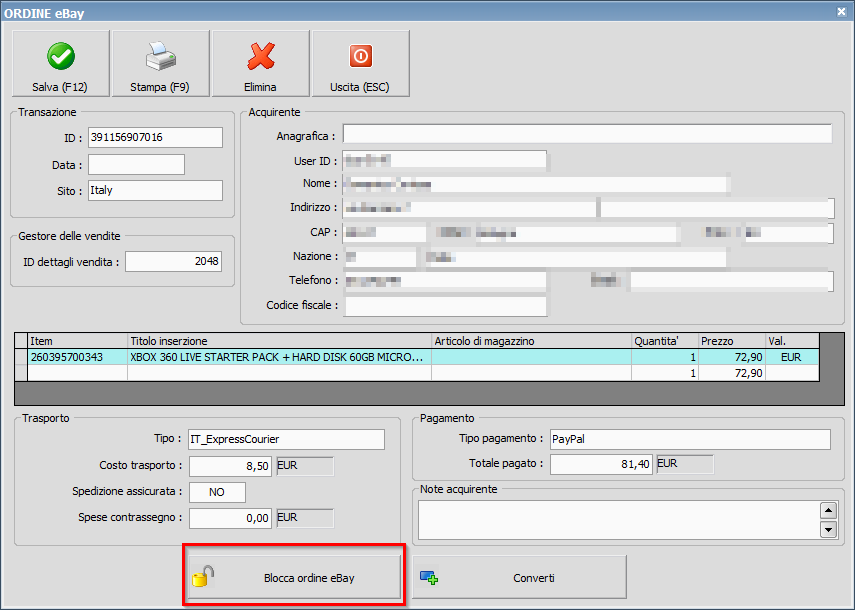Delete order using Elimina red X button
The width and height of the screenshot is (855, 610).
(261, 63)
